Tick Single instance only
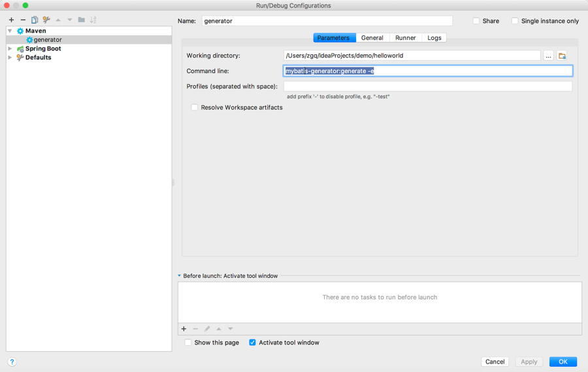This screenshot has height=372, width=588. pos(515,21)
